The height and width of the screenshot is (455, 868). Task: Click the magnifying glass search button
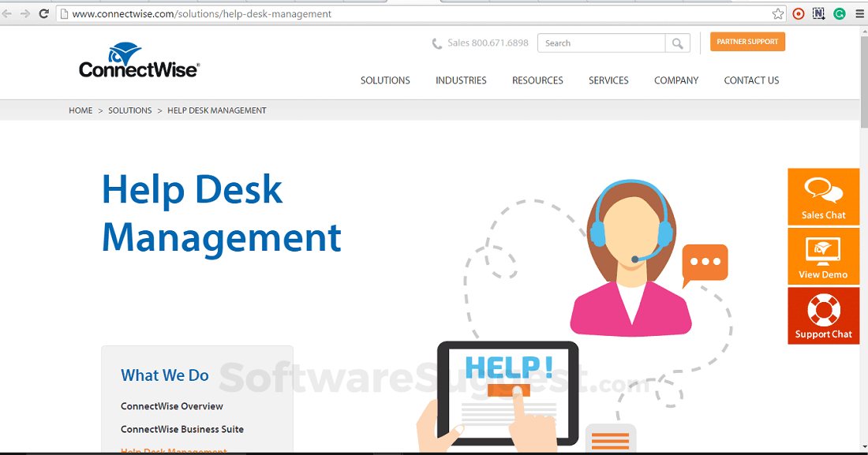pos(678,43)
